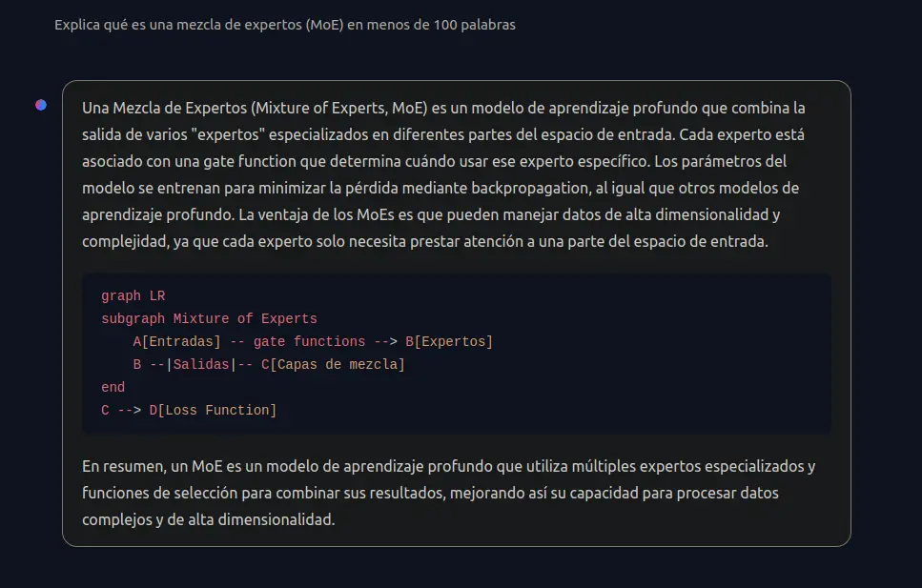Click "(MoE)" in the user prompt line

pos(324,25)
